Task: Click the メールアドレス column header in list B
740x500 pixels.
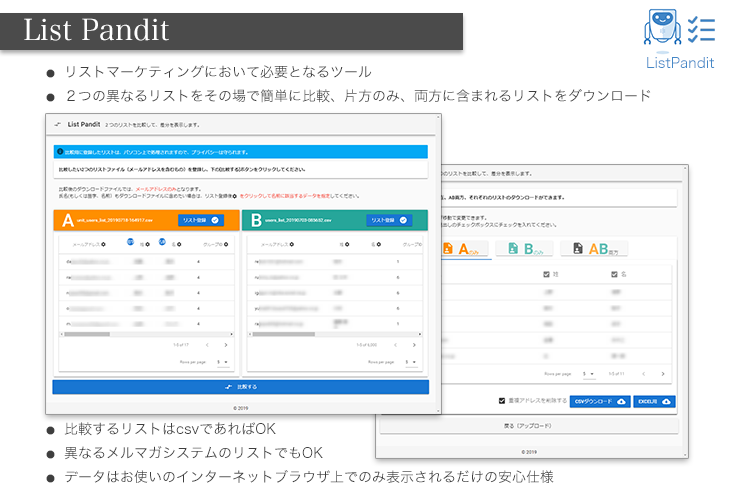Action: [x=275, y=245]
